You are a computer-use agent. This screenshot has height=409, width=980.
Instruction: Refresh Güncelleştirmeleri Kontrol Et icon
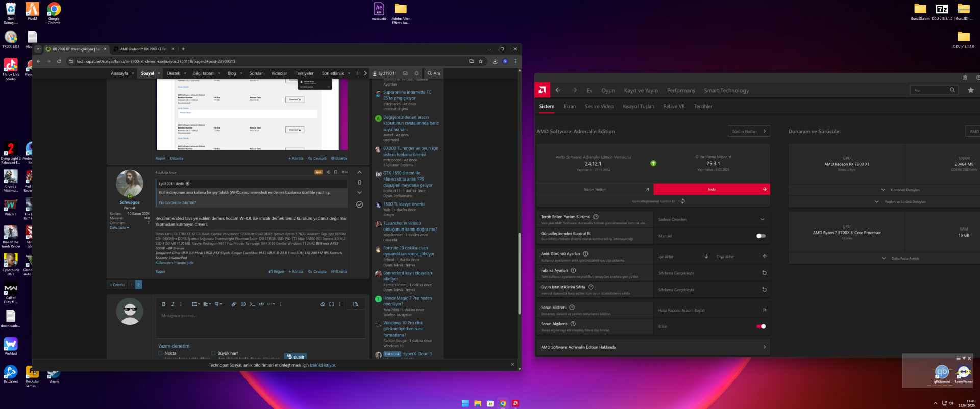[682, 201]
